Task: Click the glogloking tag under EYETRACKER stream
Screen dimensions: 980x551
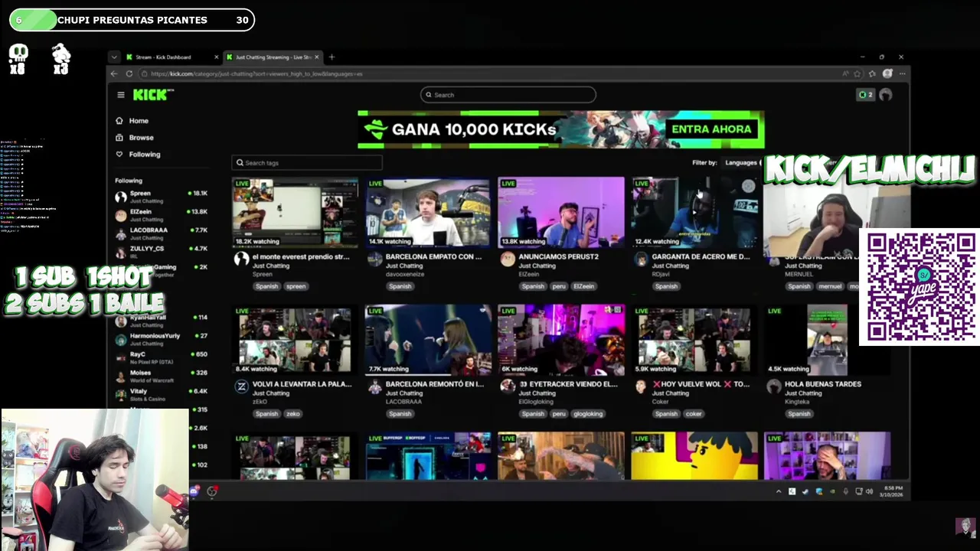Action: click(x=588, y=413)
